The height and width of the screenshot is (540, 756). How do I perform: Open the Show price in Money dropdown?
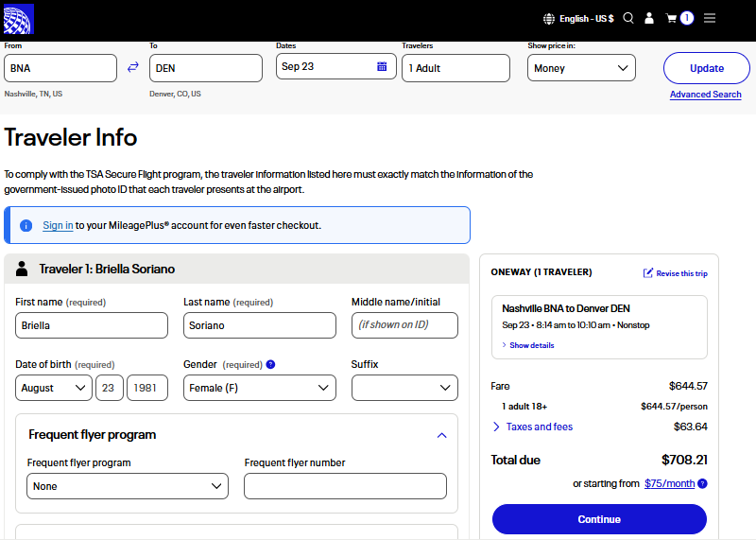click(581, 68)
